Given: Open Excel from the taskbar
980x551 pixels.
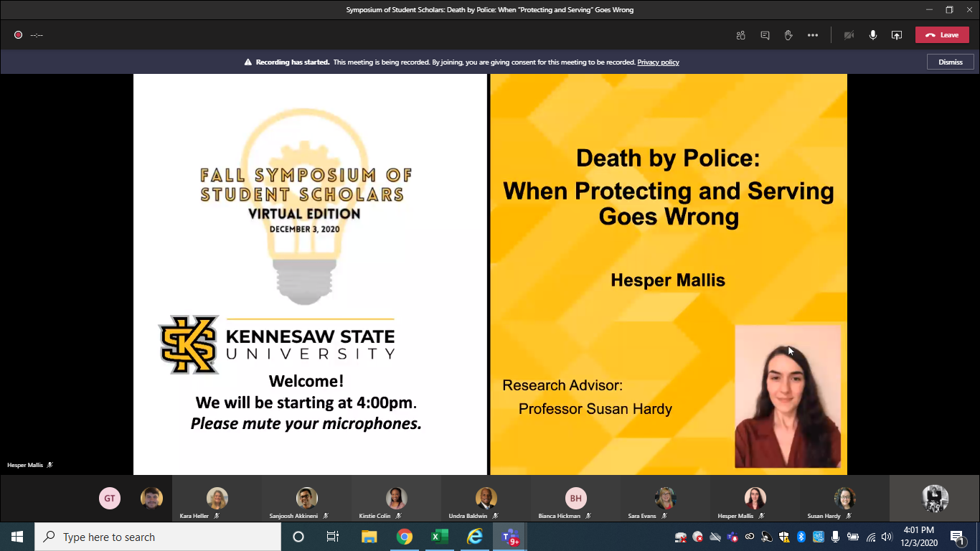Looking at the screenshot, I should coord(440,537).
